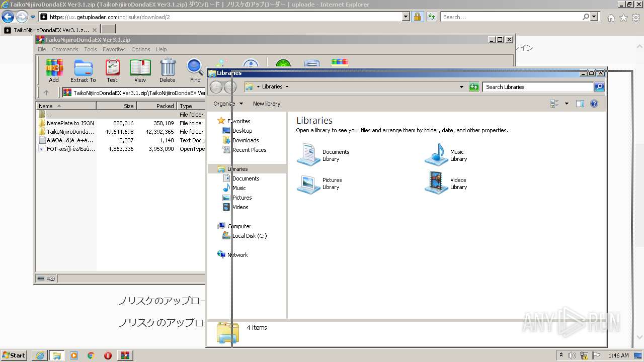The width and height of the screenshot is (644, 362).
Task: Click the IE address bar URL
Action: [220, 17]
